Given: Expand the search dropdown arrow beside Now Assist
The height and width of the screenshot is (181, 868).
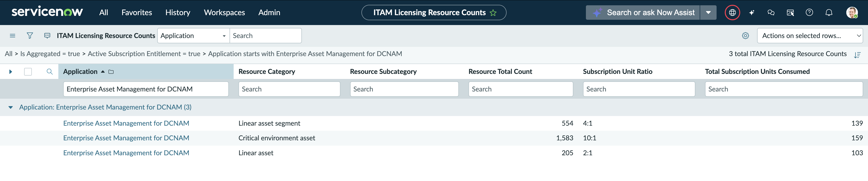Looking at the screenshot, I should (708, 13).
